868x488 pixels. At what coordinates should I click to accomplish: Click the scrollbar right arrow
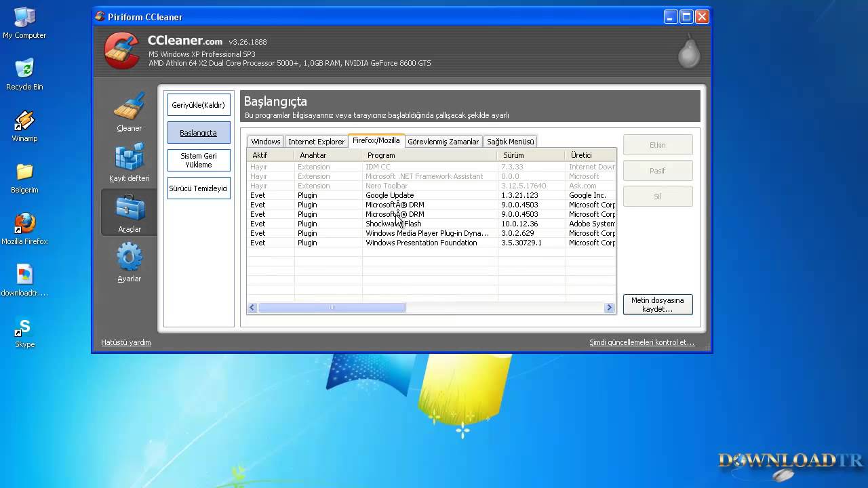coord(609,307)
